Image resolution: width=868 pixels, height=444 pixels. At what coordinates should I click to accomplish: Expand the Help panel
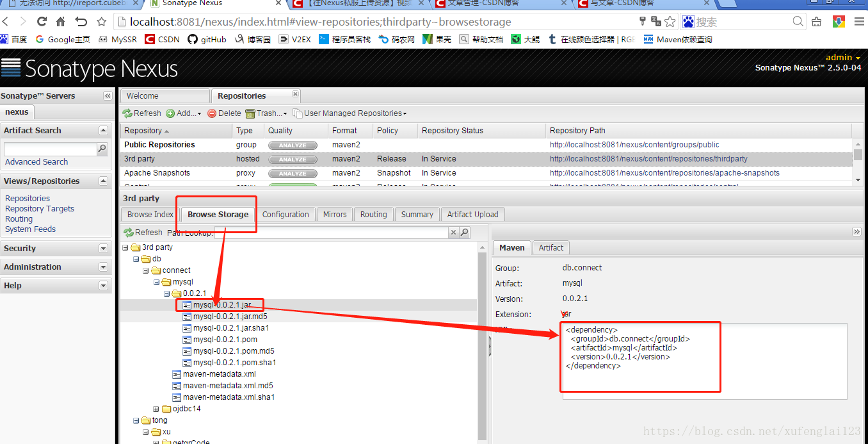pos(103,286)
